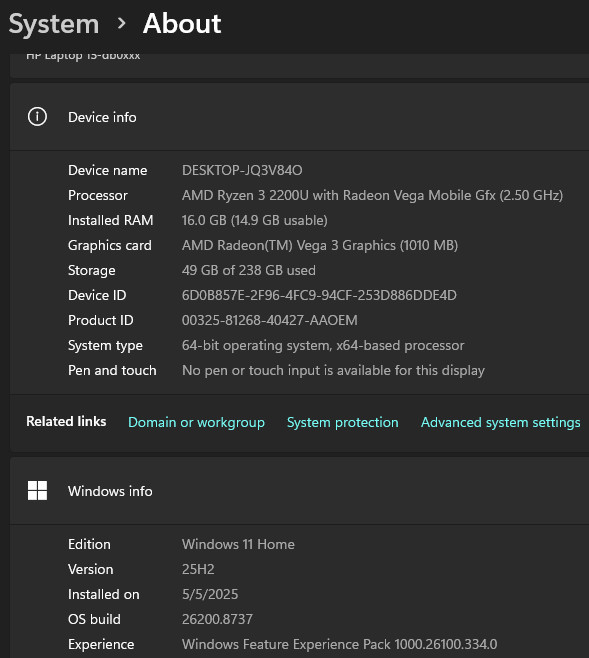Click the Device info circle-i icon

point(37,117)
